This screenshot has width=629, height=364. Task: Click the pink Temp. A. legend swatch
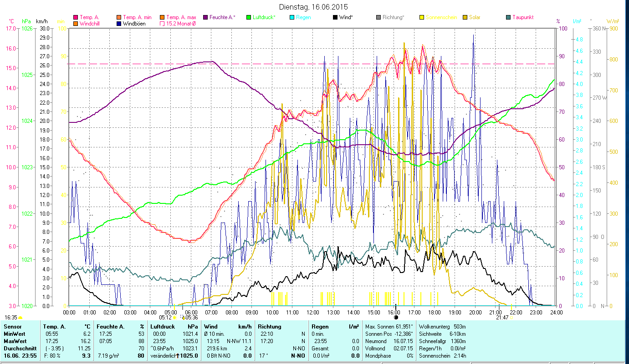[76, 17]
